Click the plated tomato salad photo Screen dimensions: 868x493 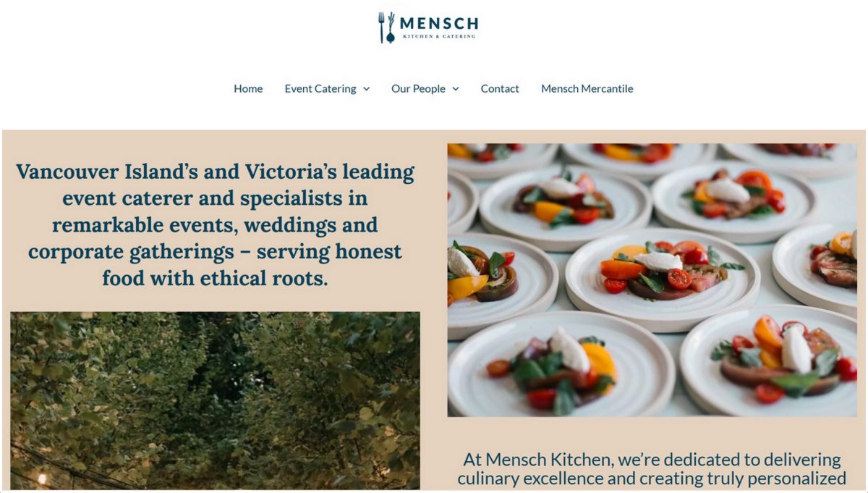click(652, 279)
